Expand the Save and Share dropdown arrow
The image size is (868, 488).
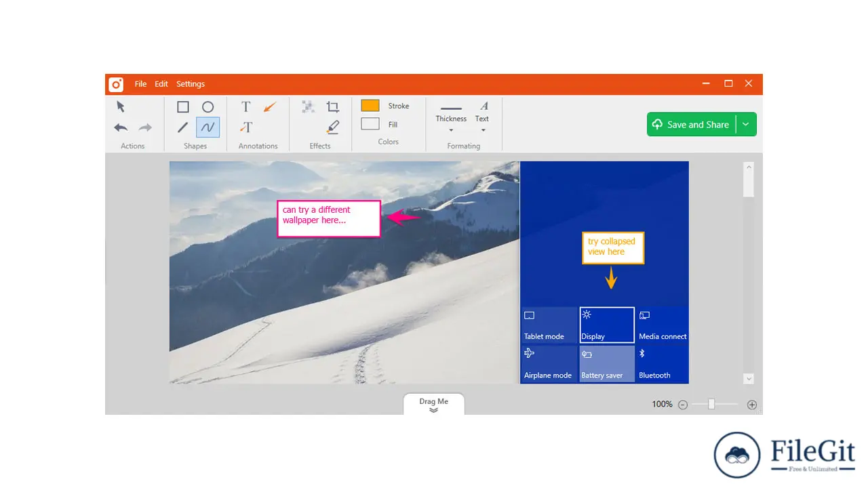click(x=746, y=125)
